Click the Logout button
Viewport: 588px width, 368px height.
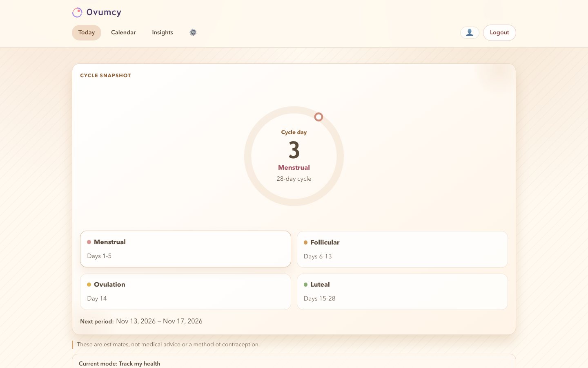pyautogui.click(x=499, y=33)
